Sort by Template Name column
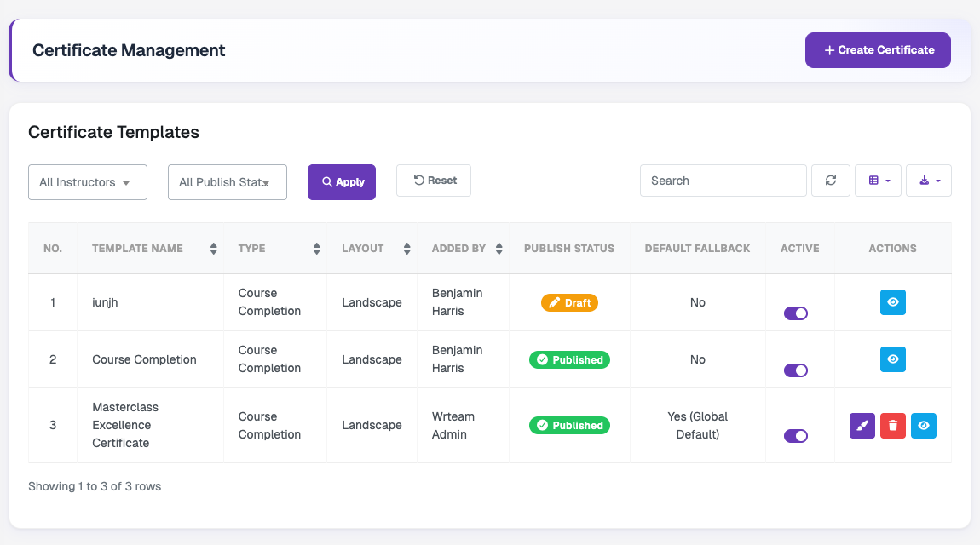Viewport: 980px width, 545px height. (x=150, y=249)
